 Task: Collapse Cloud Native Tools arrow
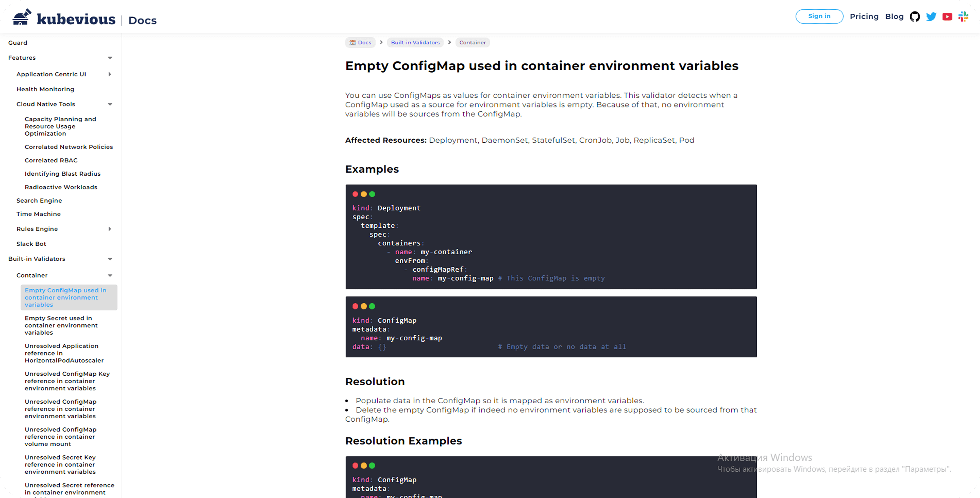coord(110,104)
